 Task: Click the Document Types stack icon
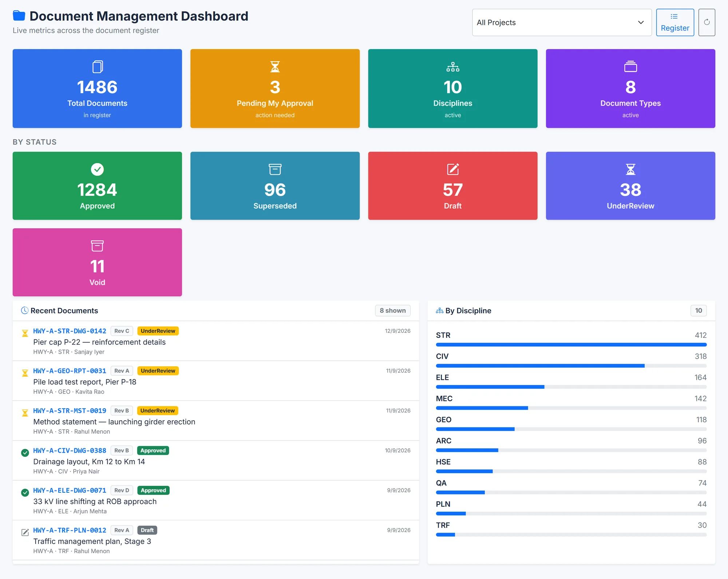point(630,67)
